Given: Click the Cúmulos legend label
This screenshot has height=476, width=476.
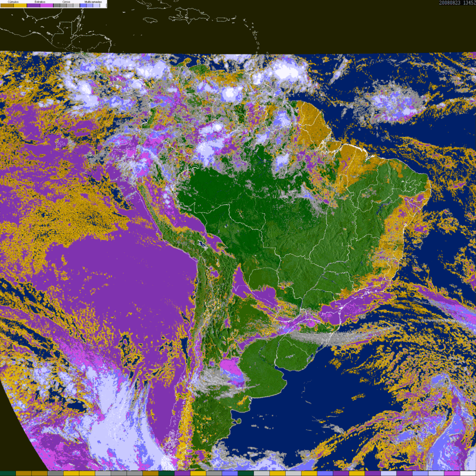Looking at the screenshot, I should pyautogui.click(x=13, y=2).
